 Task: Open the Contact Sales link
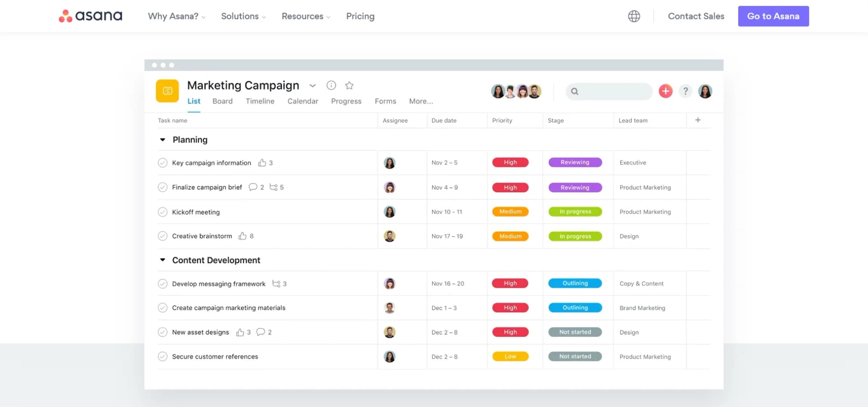pyautogui.click(x=696, y=16)
